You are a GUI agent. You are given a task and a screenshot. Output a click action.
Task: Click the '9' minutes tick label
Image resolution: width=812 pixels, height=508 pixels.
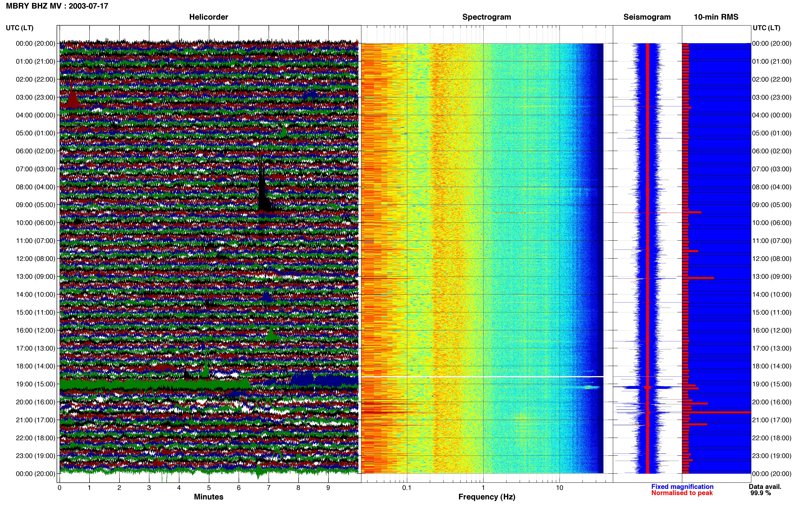pyautogui.click(x=328, y=488)
